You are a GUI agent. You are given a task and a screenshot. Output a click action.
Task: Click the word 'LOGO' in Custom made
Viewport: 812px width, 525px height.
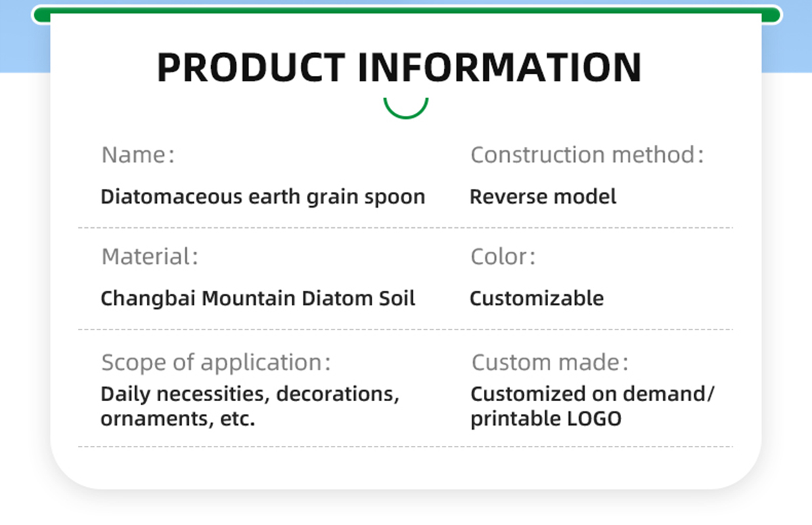click(592, 419)
